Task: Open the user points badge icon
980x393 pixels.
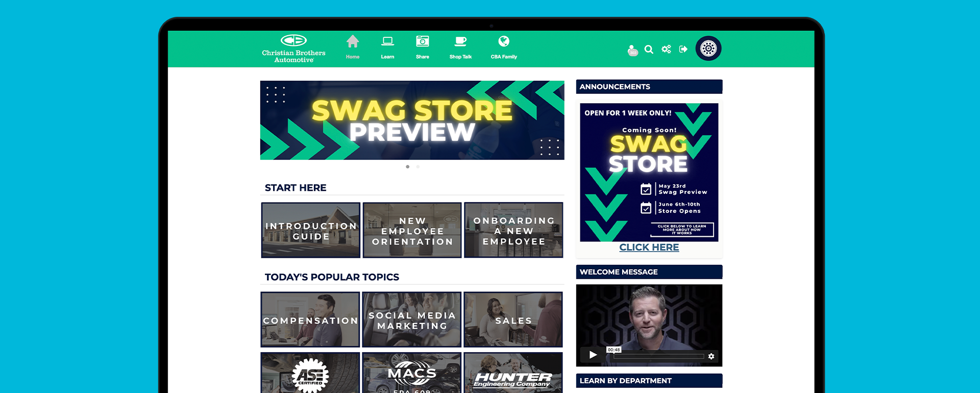Action: [632, 50]
